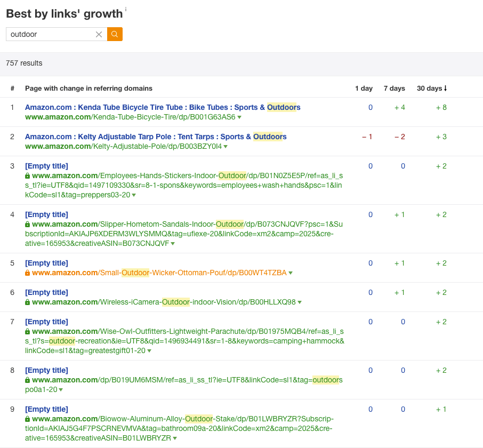Click the +1 seven-day value for Wireless-iCamera
This screenshot has width=483, height=448.
[x=399, y=292]
